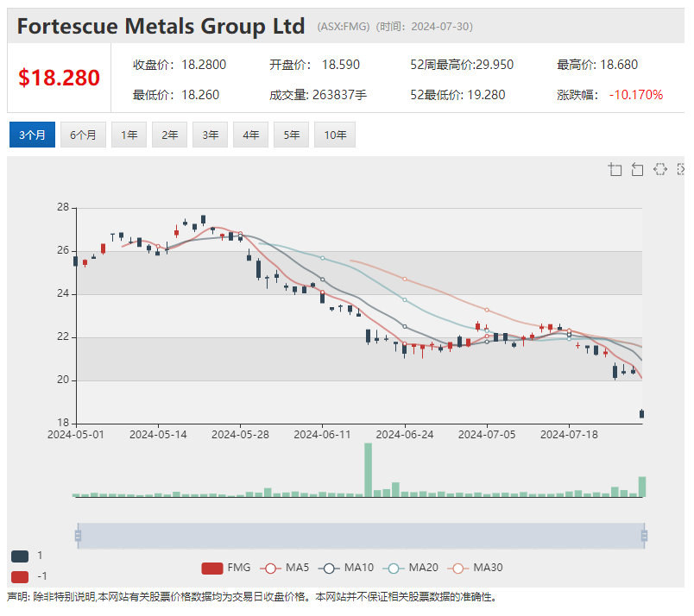View the 5年 historical chart

[x=291, y=135]
